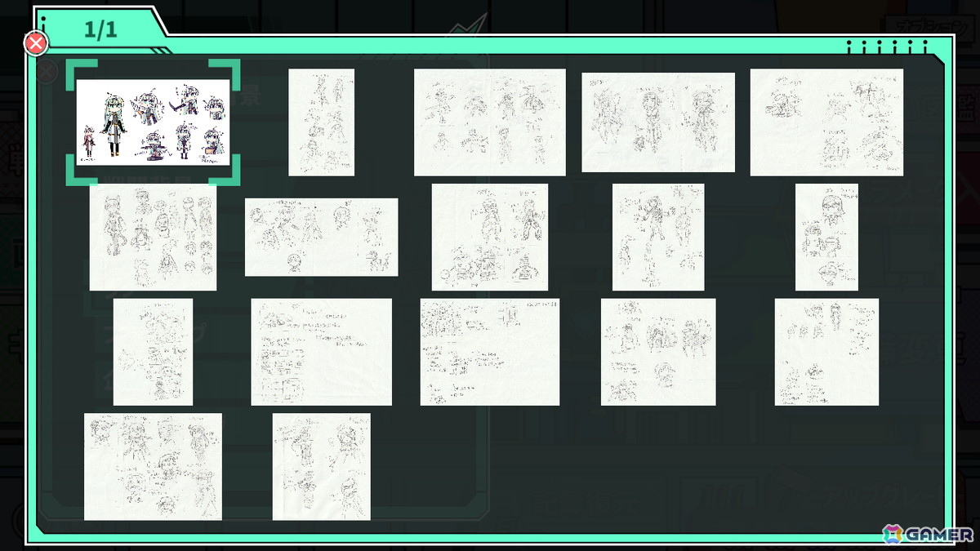
Task: Open the first sketch thumbnail in the bottom row
Action: point(153,466)
